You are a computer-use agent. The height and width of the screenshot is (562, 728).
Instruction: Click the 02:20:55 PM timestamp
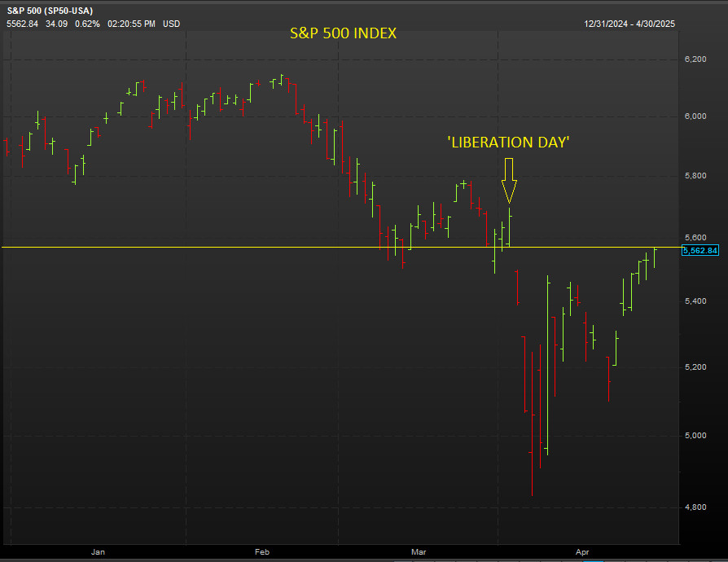131,24
